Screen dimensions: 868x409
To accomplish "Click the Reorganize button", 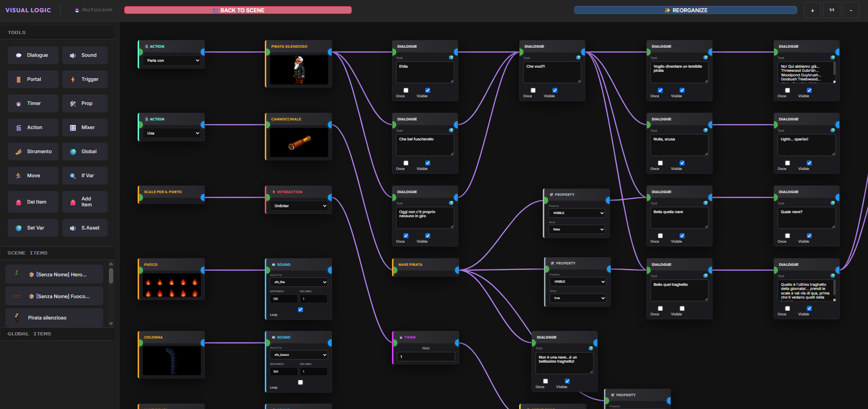I will pyautogui.click(x=685, y=10).
